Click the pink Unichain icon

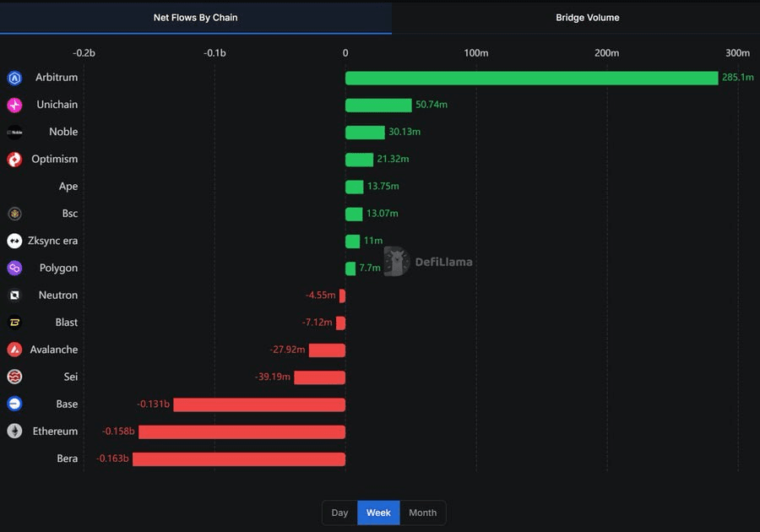(x=14, y=106)
